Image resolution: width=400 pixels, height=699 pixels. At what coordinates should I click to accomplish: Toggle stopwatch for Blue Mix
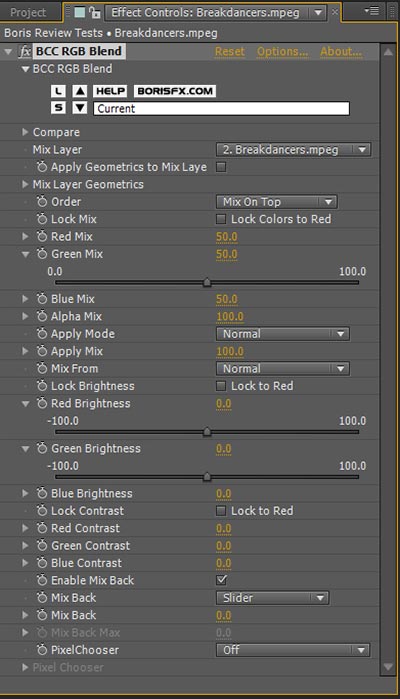42,299
